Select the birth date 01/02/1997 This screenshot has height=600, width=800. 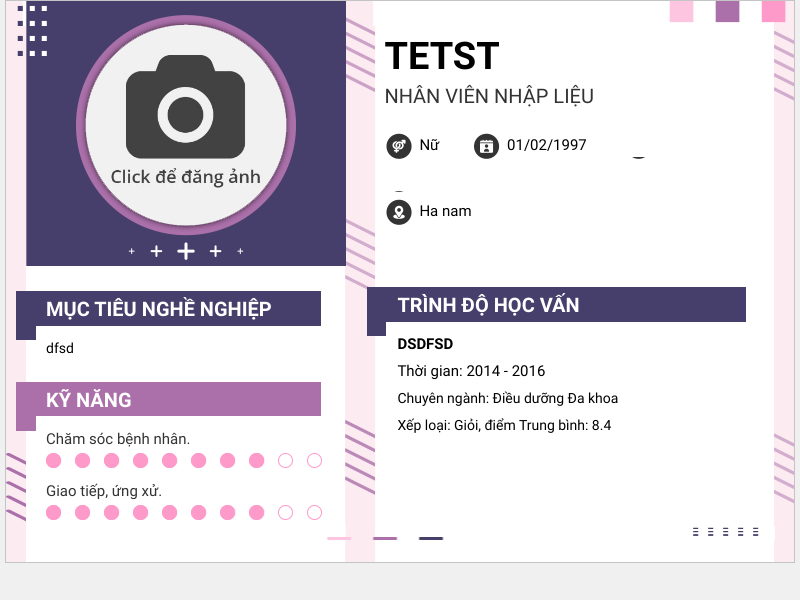(x=546, y=145)
